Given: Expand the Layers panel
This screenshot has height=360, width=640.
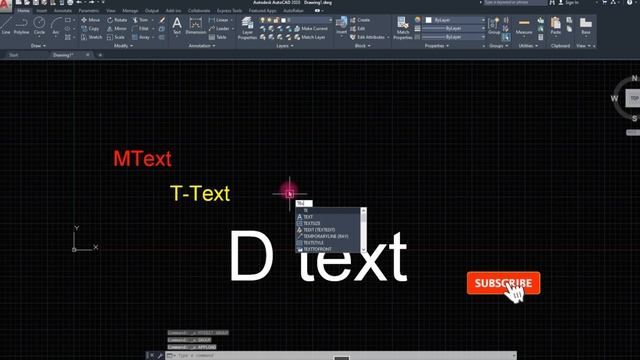Looking at the screenshot, I should pyautogui.click(x=285, y=46).
